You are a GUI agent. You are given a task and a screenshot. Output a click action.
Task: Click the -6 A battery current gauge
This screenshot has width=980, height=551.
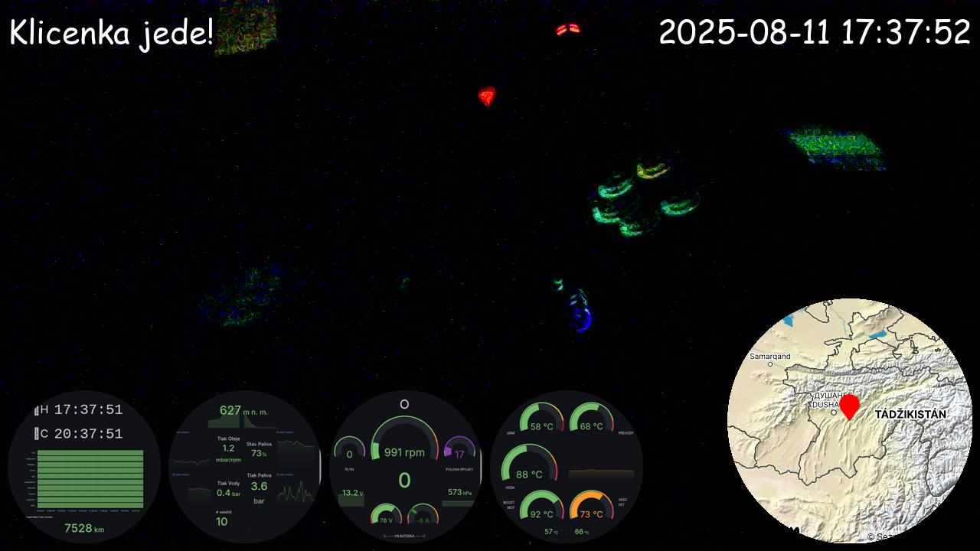423,516
